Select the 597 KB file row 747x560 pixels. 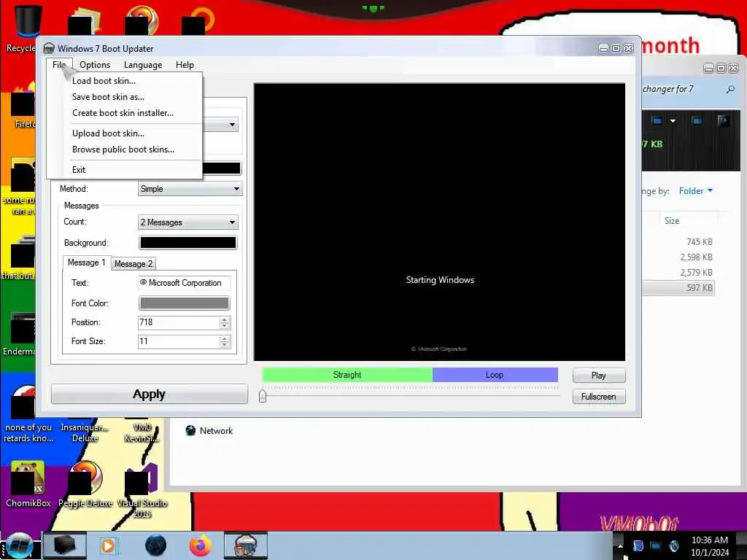coord(678,287)
